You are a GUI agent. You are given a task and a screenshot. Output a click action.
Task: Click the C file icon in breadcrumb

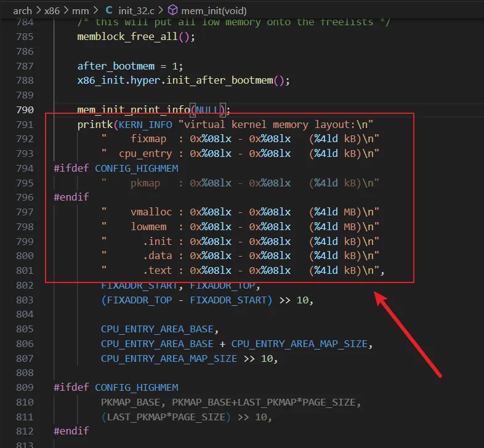109,10
